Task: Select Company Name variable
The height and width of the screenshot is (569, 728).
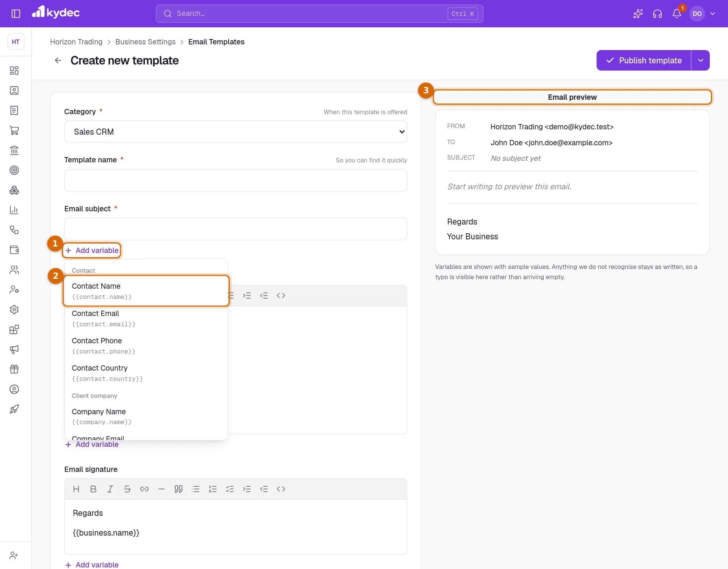Action: pos(146,416)
